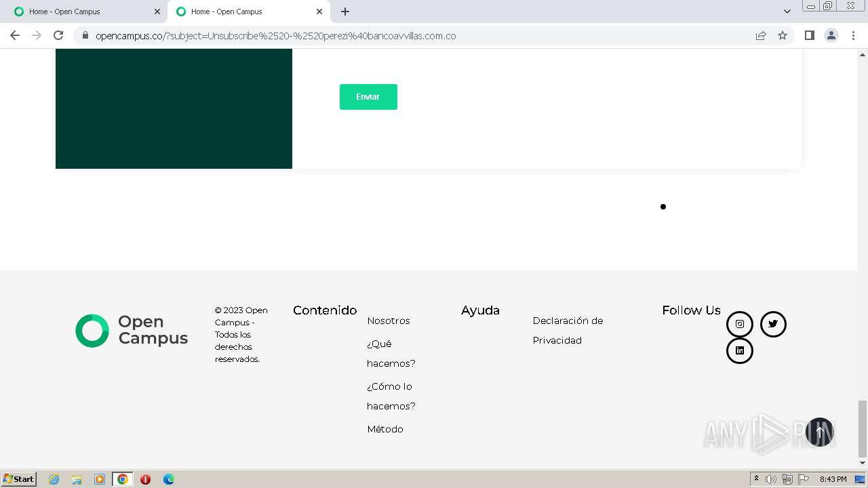The image size is (868, 488).
Task: Share this page via share icon
Action: 761,35
